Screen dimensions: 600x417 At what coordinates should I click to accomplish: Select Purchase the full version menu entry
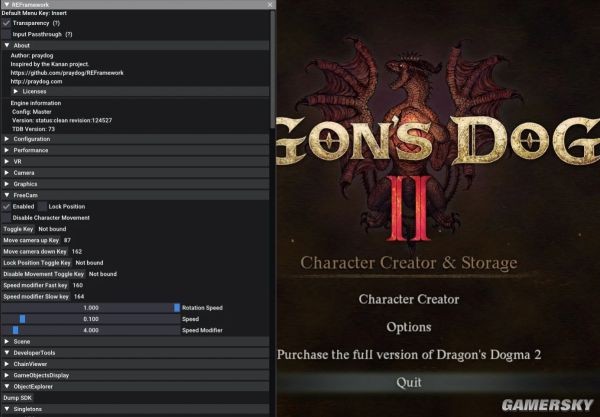pos(409,355)
